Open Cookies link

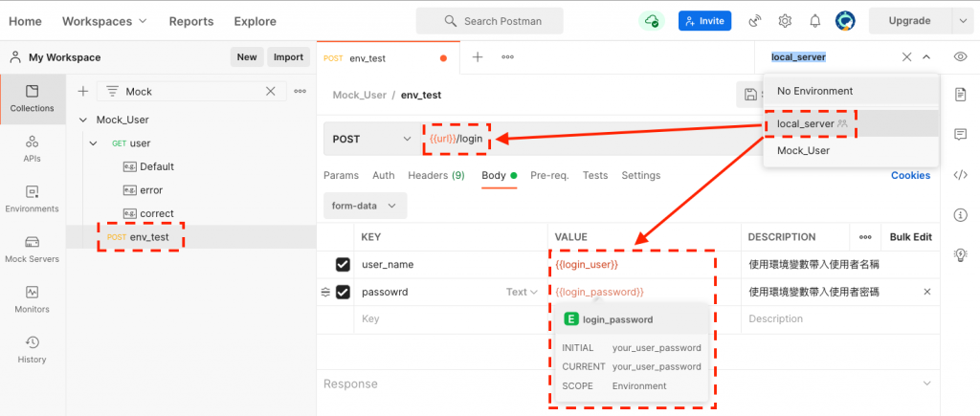910,176
